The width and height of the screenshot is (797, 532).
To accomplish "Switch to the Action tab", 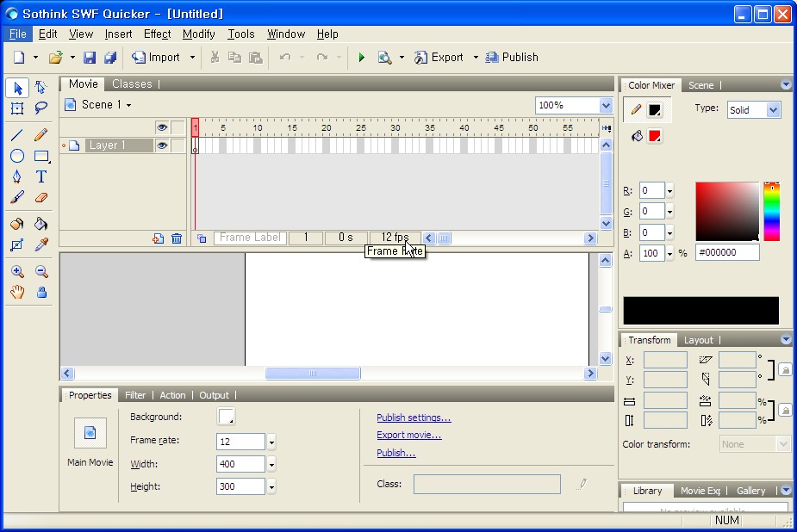I will 173,395.
